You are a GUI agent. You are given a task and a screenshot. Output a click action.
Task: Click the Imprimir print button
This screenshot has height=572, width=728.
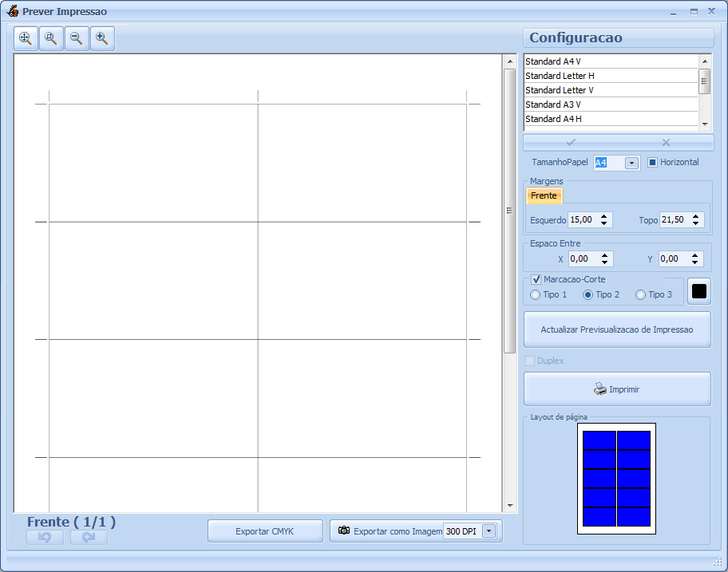tap(617, 389)
